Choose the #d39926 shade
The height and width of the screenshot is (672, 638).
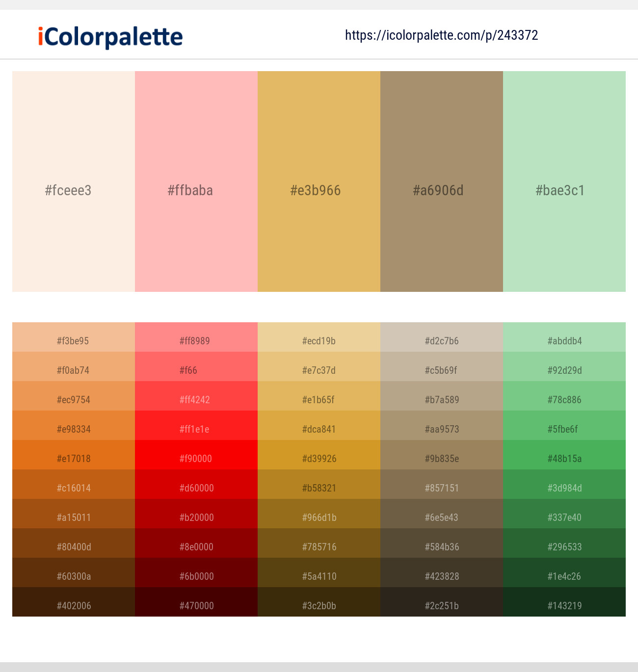319,455
